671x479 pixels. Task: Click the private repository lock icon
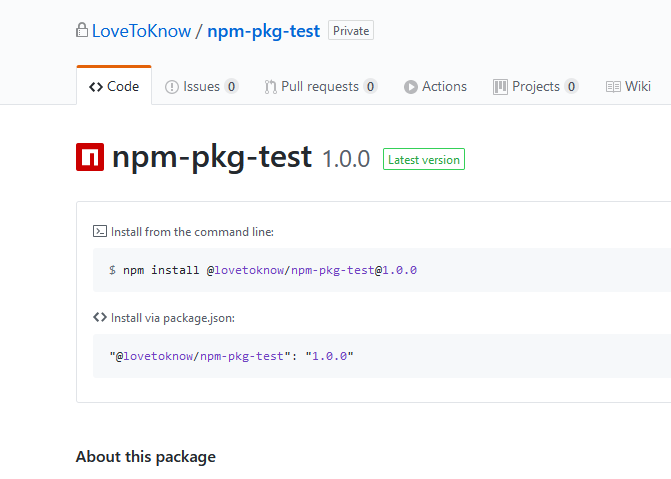coord(82,30)
